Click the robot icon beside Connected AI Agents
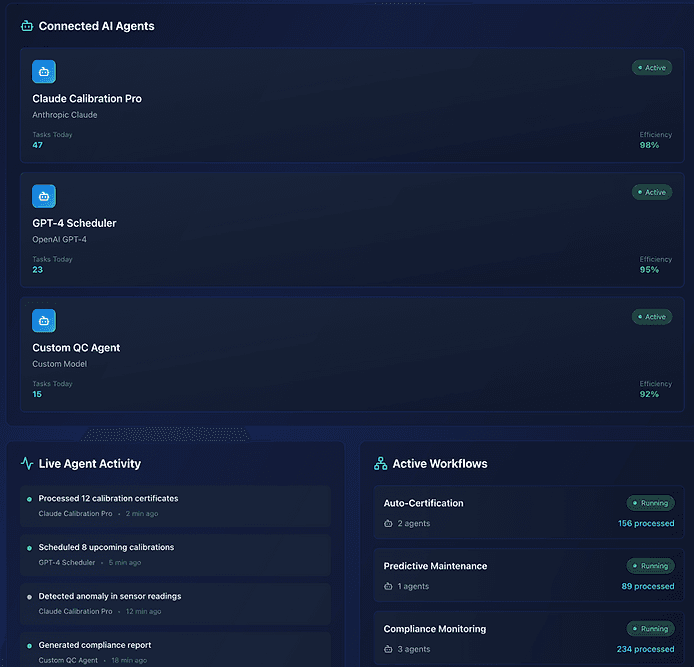 click(27, 26)
